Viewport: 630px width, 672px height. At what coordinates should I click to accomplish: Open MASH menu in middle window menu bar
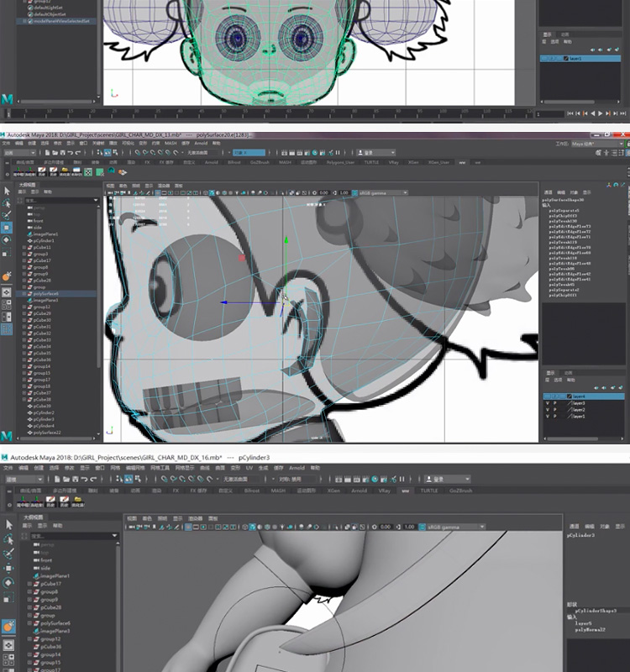(x=171, y=143)
